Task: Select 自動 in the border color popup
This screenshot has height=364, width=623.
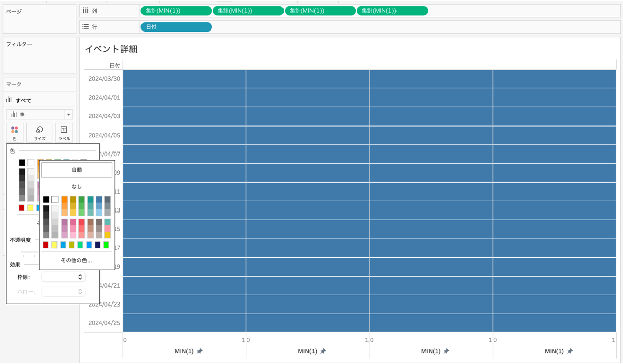Action: click(x=77, y=170)
